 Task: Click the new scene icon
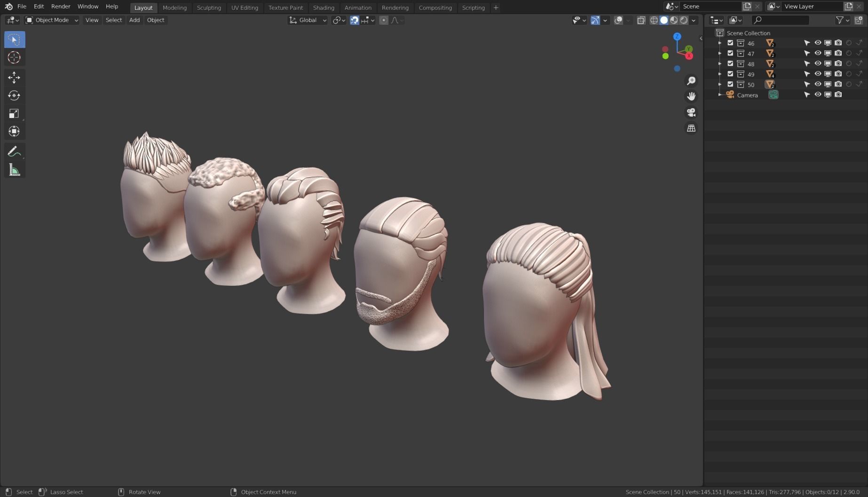(x=747, y=7)
